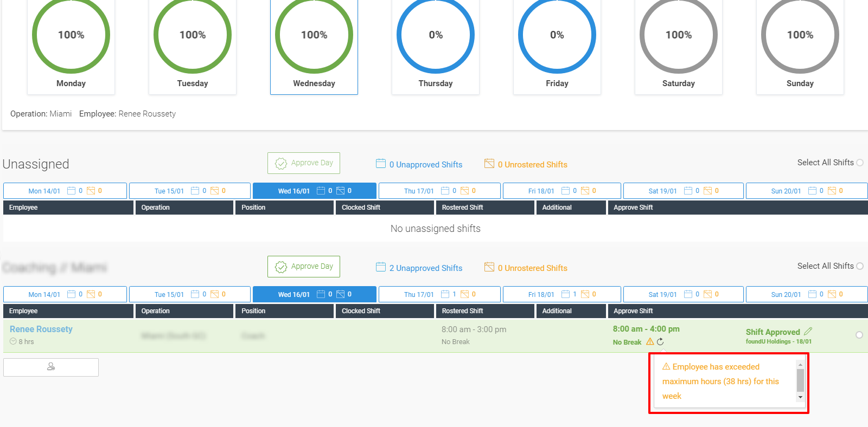Open the Renee Roussety employee link
Image resolution: width=868 pixels, height=427 pixels.
coord(41,329)
